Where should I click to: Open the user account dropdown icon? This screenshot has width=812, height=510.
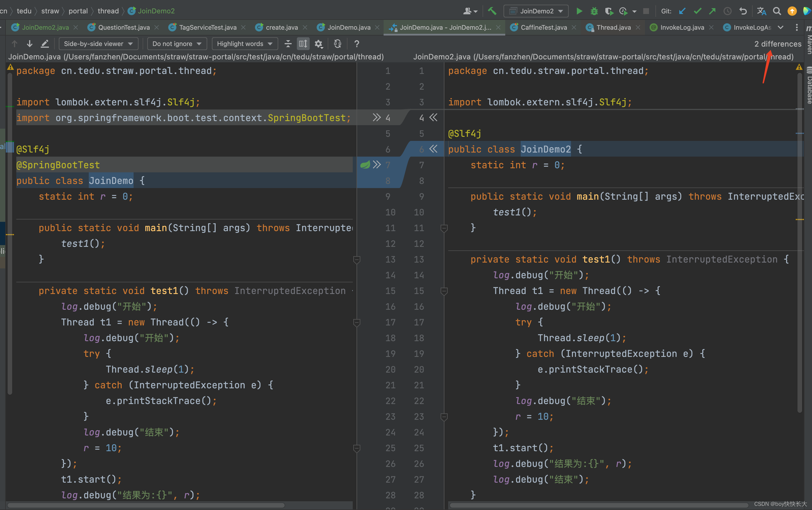(x=470, y=11)
